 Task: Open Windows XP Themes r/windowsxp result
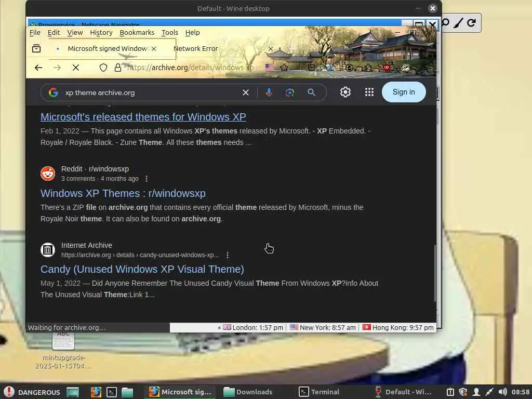pos(123,193)
